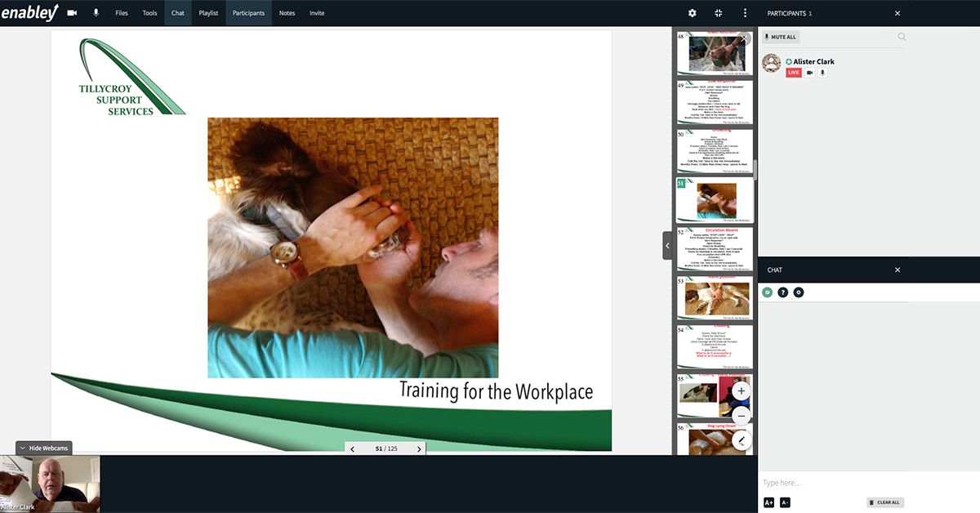Viewport: 980px width, 513px height.
Task: Click the green star badge beside Alister Clark
Action: point(789,61)
